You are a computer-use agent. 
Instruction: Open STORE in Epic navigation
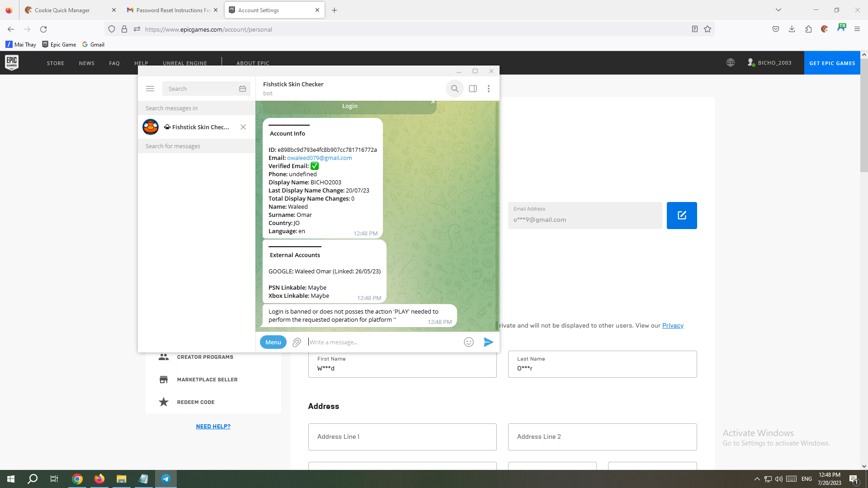[56, 63]
